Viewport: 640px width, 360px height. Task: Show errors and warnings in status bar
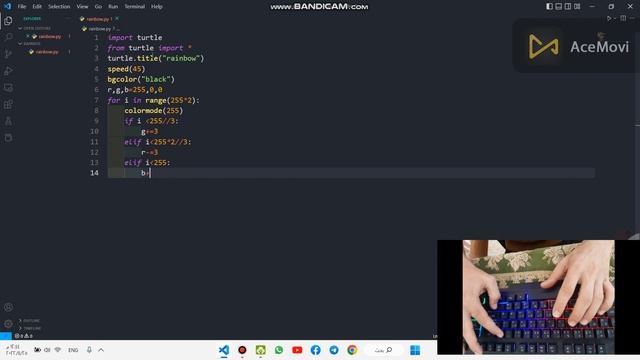[24, 336]
